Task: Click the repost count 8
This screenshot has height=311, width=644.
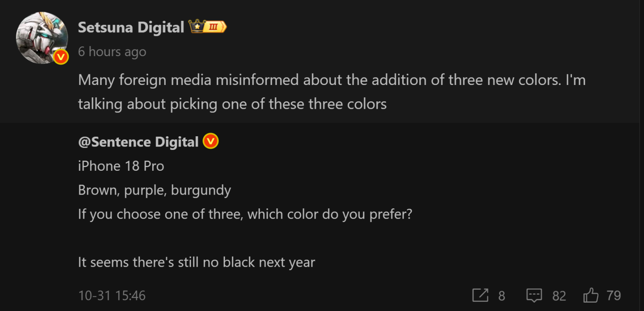Action: tap(502, 296)
